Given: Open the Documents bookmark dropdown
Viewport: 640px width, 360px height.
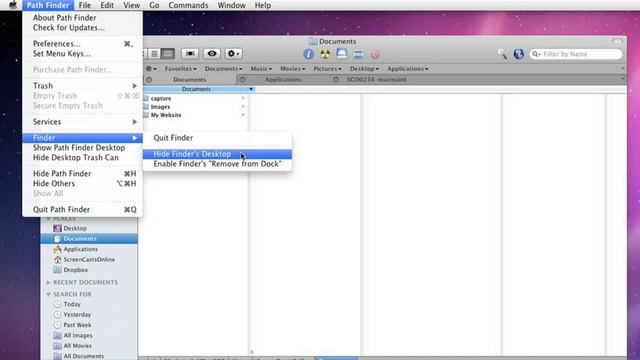Looking at the screenshot, I should tap(223, 69).
